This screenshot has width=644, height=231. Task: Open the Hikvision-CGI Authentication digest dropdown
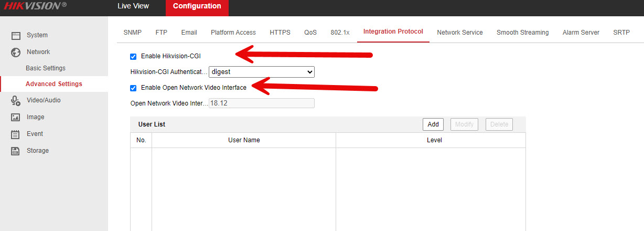click(262, 72)
